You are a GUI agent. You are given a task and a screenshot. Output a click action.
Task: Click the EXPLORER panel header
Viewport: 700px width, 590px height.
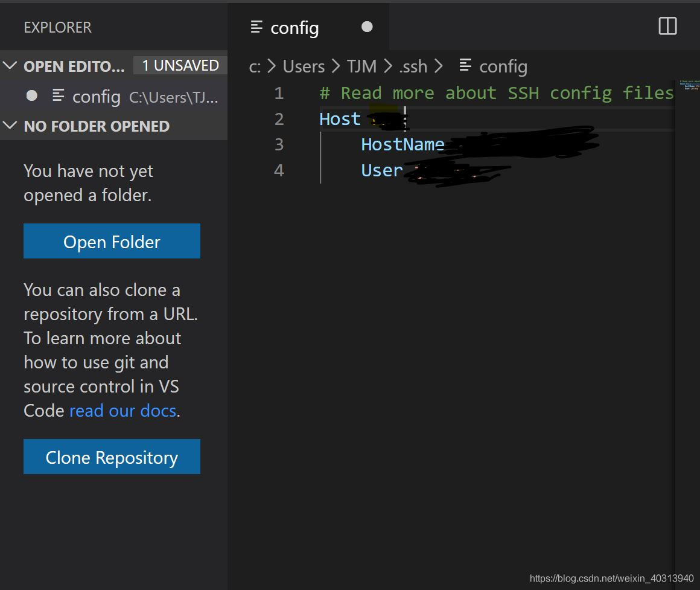tap(57, 27)
